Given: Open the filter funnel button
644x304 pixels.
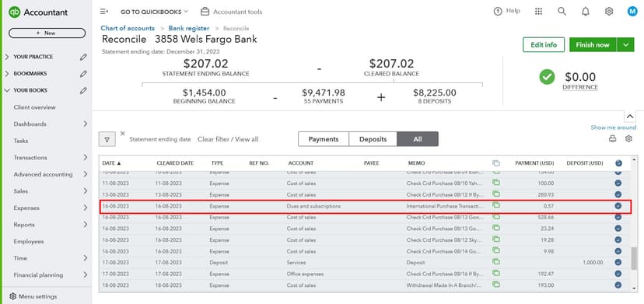Looking at the screenshot, I should pyautogui.click(x=107, y=139).
